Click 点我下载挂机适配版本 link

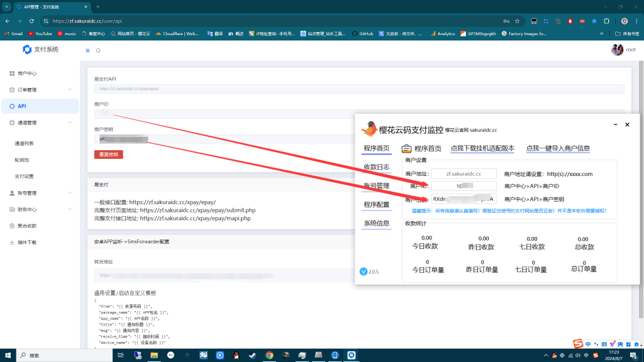(x=482, y=148)
